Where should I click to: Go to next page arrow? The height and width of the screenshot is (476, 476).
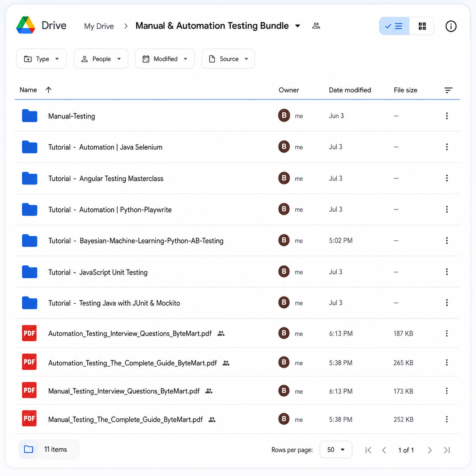click(430, 450)
